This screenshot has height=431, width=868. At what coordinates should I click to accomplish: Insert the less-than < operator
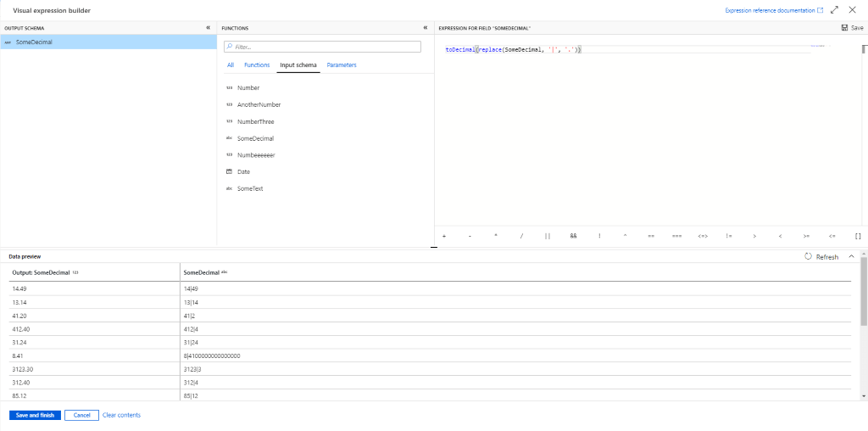pos(780,236)
